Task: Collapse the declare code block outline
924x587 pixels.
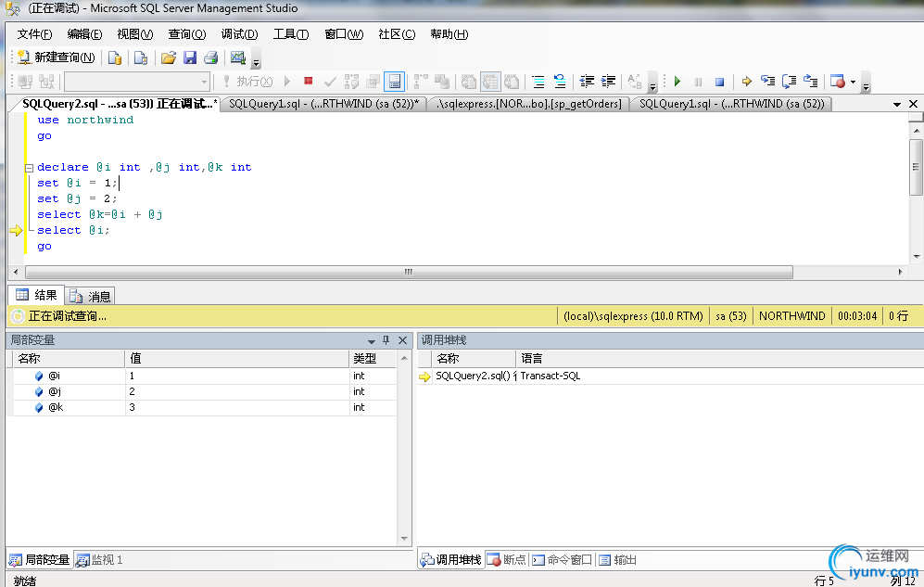Action: 29,168
